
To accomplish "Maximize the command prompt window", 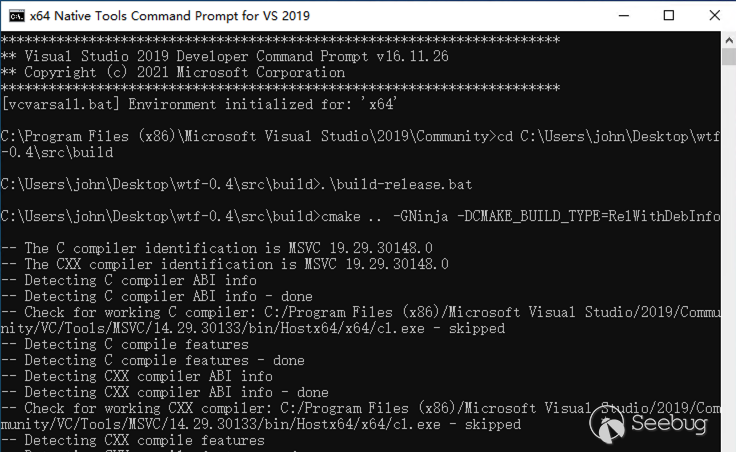I will point(669,15).
